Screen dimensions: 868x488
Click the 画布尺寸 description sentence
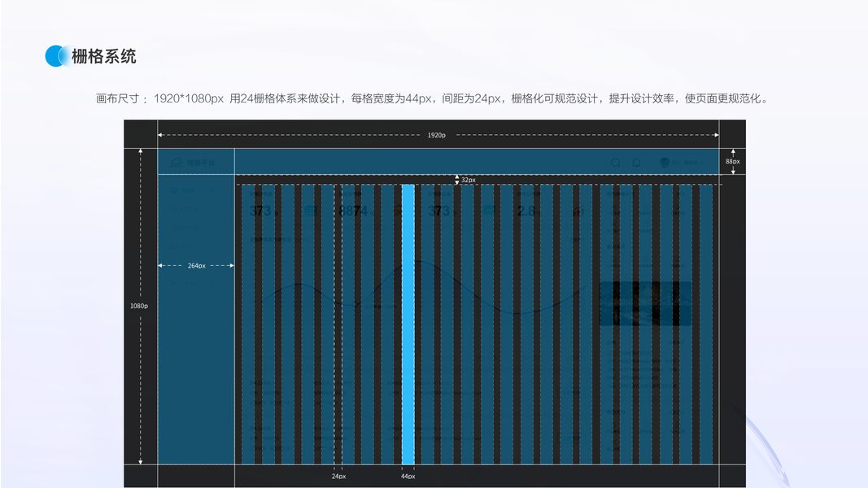[x=432, y=98]
